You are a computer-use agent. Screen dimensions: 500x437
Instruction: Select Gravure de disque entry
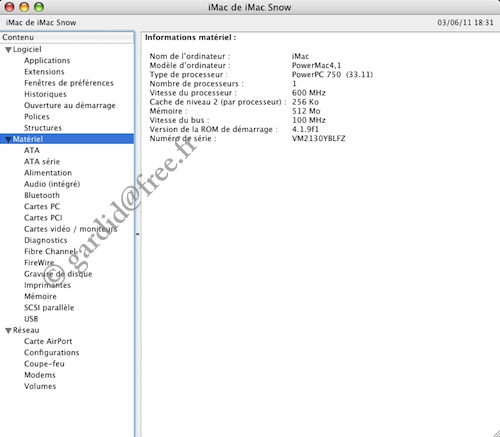click(58, 274)
